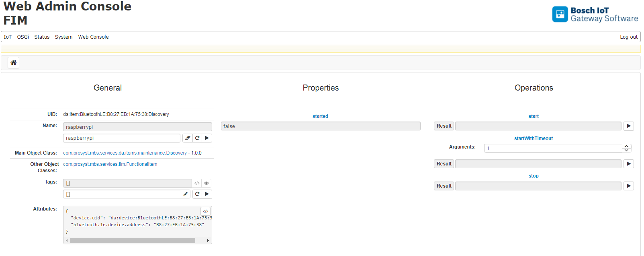The height and width of the screenshot is (256, 644).
Task: Open the Web Console menu
Action: (93, 37)
